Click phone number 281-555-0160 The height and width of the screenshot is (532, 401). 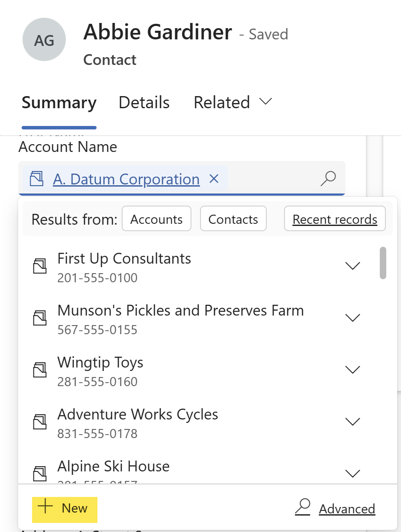(x=97, y=381)
